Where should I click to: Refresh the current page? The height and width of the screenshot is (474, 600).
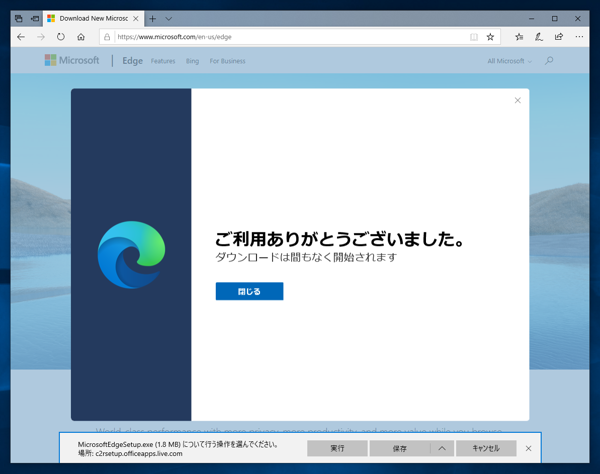pyautogui.click(x=61, y=37)
